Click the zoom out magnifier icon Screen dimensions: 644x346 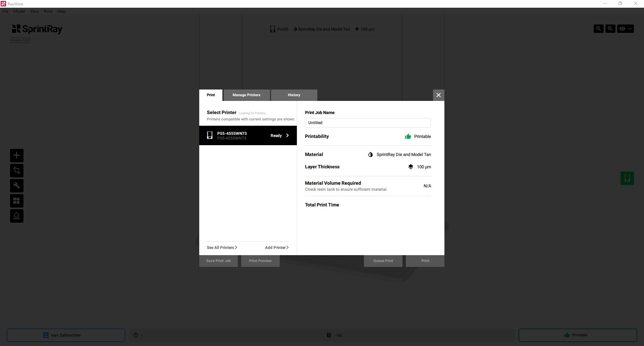click(x=598, y=29)
